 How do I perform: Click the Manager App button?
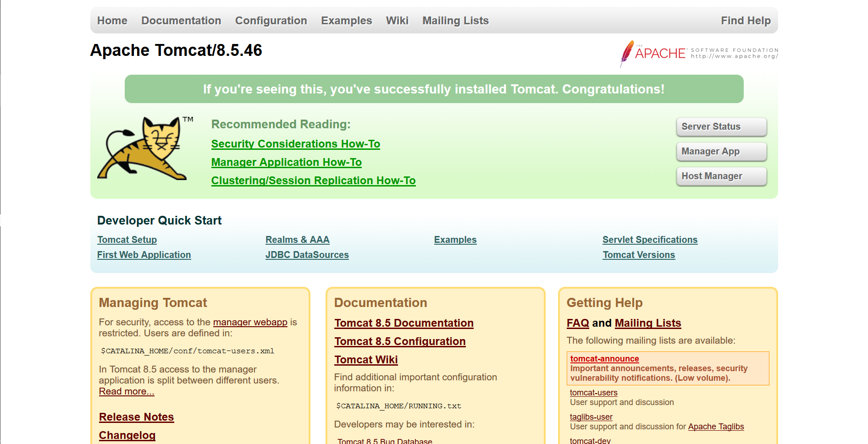click(721, 152)
